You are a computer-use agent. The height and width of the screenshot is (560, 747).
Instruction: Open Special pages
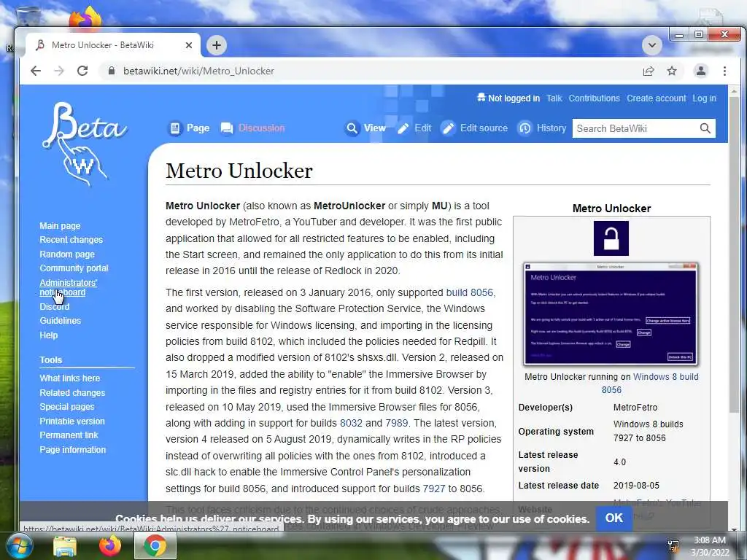(66, 407)
